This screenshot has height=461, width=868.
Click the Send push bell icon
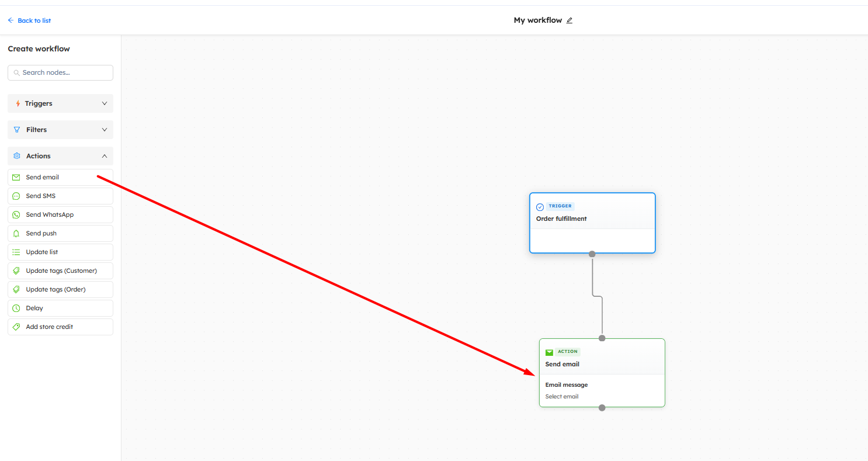tap(16, 234)
